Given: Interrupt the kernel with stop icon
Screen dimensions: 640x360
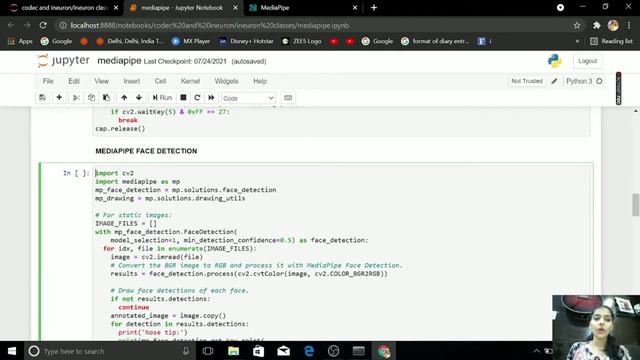Looking at the screenshot, I should pos(183,98).
